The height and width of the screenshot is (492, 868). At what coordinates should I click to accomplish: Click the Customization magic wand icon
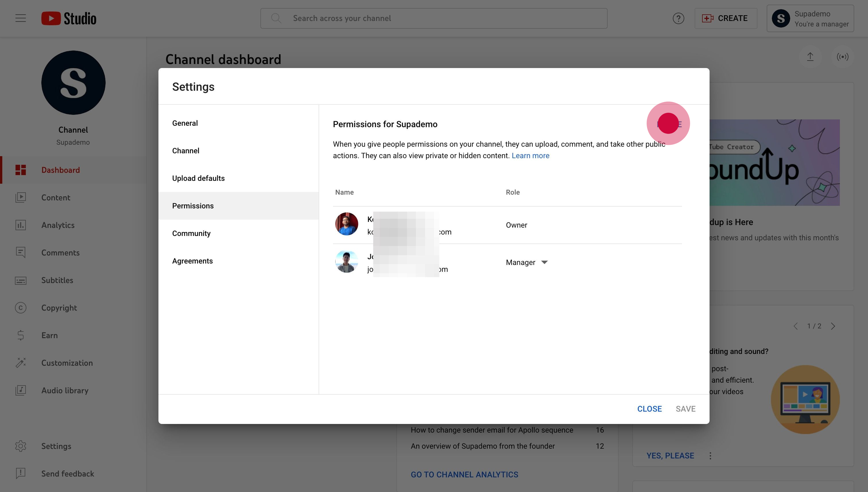coord(21,363)
